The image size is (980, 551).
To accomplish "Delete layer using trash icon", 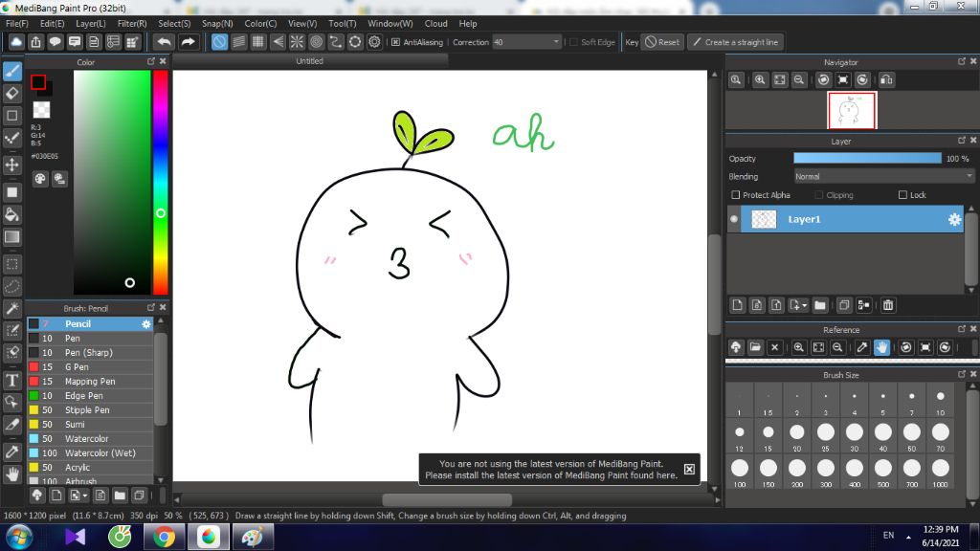I will pyautogui.click(x=888, y=305).
